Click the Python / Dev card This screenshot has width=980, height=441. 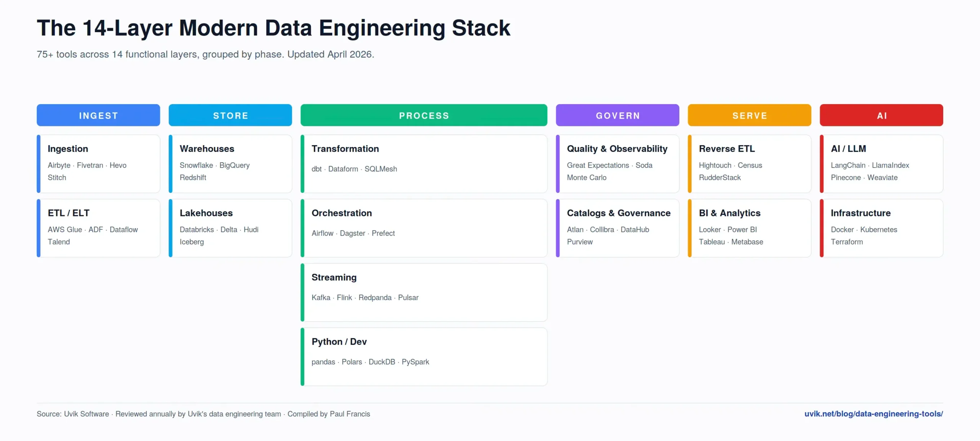pyautogui.click(x=424, y=357)
